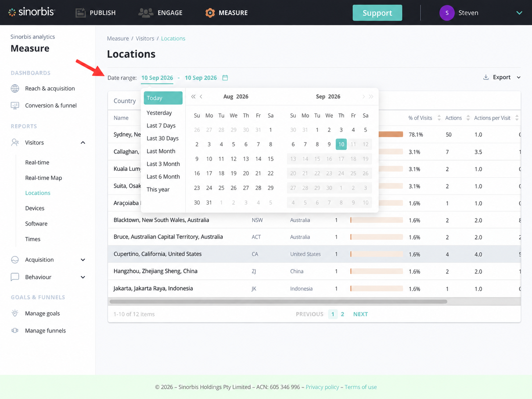Open Reach & acquisition dashboard
The image size is (532, 399).
(50, 89)
